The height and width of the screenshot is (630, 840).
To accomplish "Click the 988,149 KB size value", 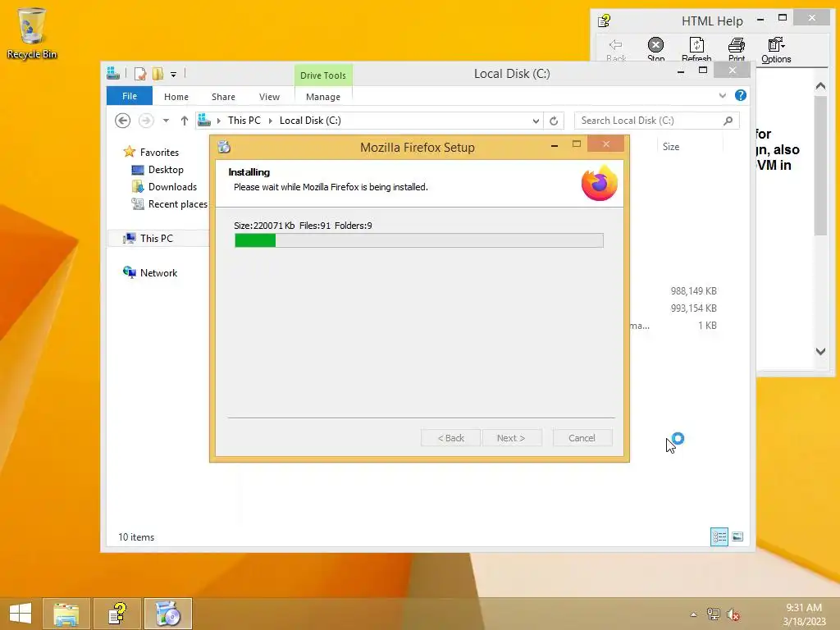I will coord(693,291).
